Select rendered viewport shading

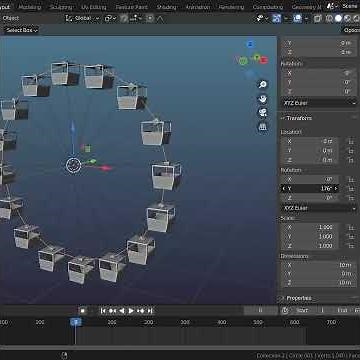355,18
